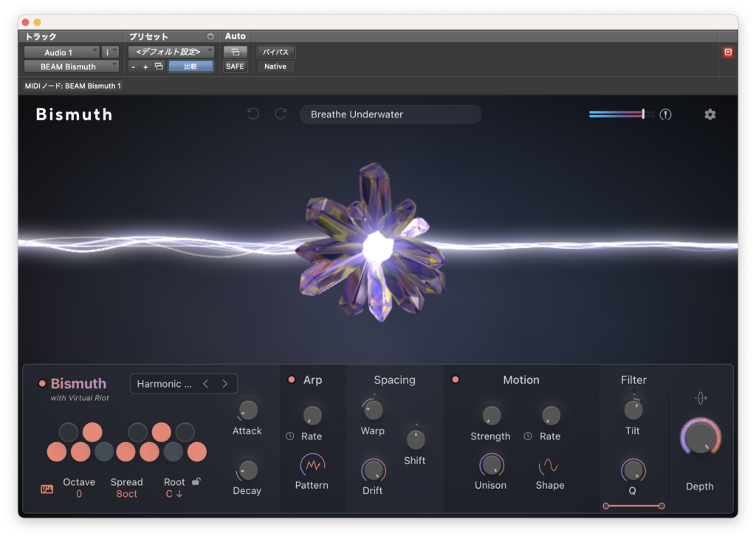Toggle the G-sharp note circle

[x=162, y=432]
